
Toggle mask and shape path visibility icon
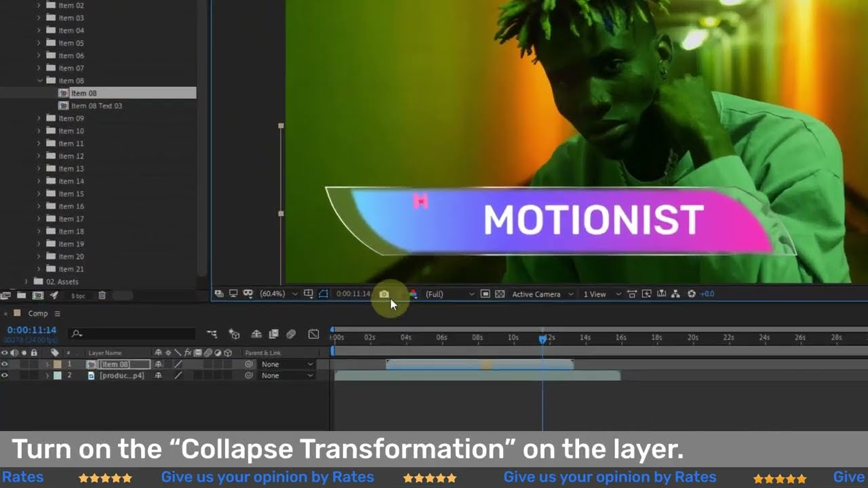pos(323,294)
